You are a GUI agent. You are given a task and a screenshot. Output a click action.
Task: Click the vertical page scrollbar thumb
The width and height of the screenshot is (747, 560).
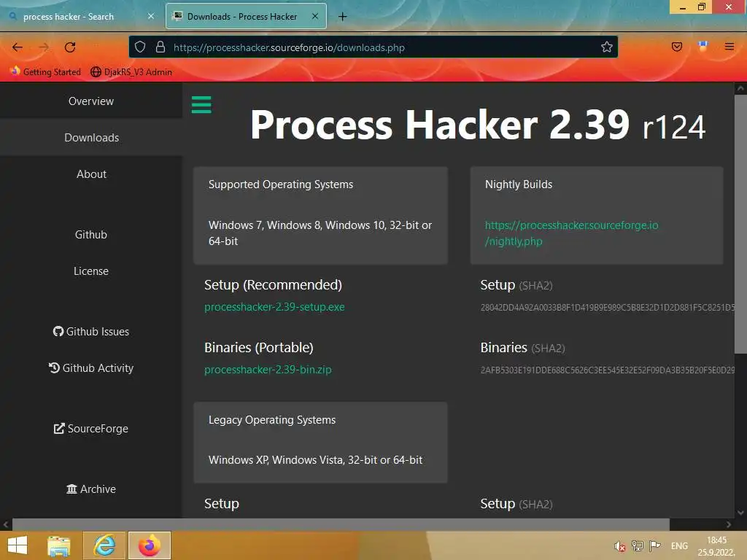(740, 224)
